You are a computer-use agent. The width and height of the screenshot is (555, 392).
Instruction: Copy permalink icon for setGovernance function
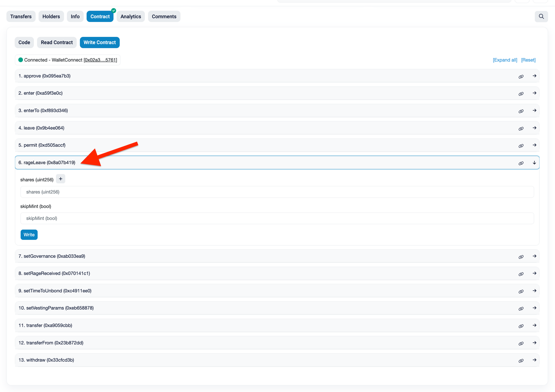click(521, 257)
